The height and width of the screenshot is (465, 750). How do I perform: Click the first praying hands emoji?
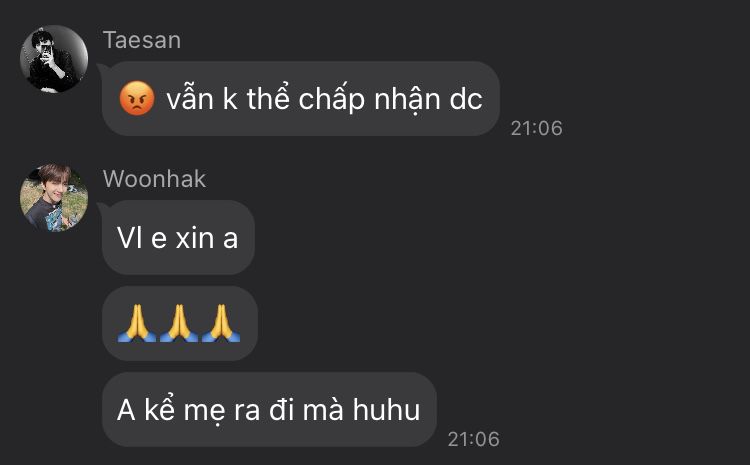(137, 323)
